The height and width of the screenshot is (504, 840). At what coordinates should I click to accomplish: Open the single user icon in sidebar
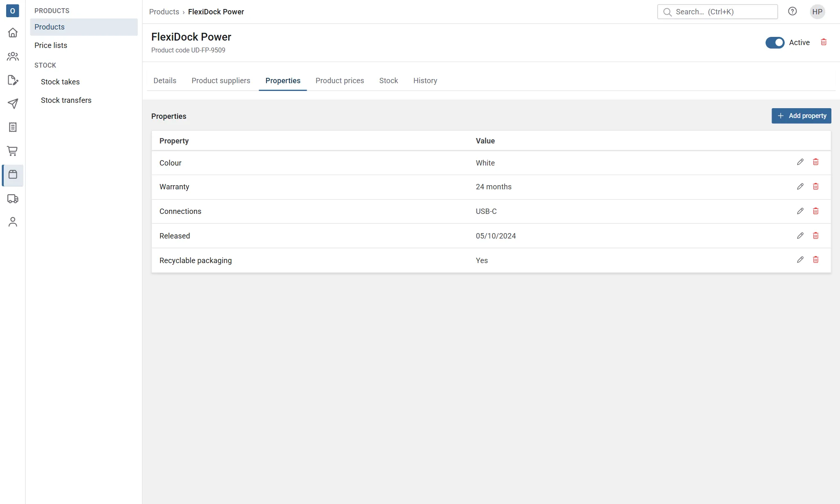(13, 222)
